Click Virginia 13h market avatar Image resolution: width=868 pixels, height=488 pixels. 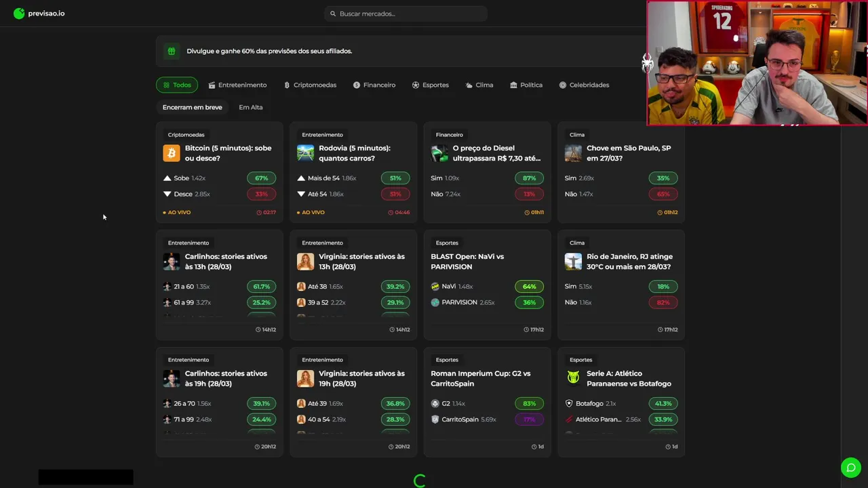pos(305,262)
